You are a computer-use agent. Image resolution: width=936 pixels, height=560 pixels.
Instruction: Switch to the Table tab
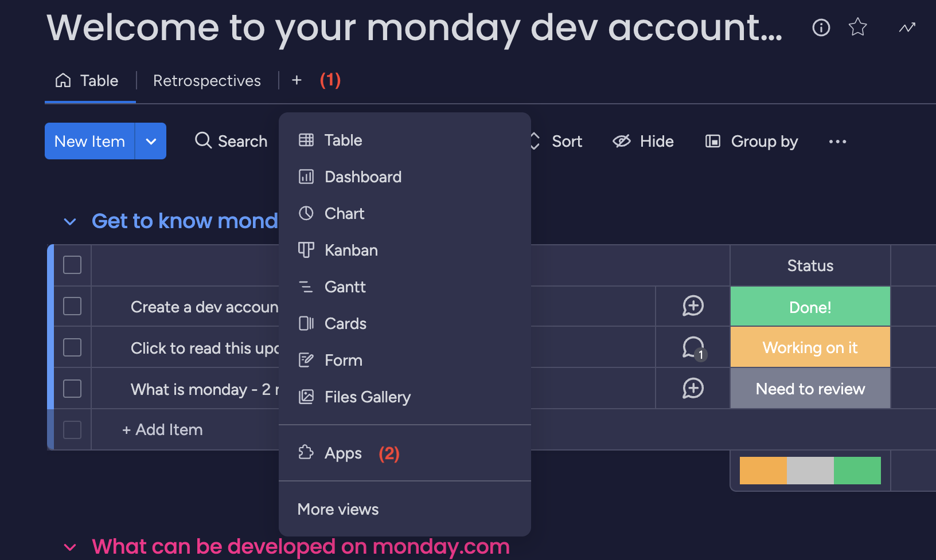coord(90,81)
